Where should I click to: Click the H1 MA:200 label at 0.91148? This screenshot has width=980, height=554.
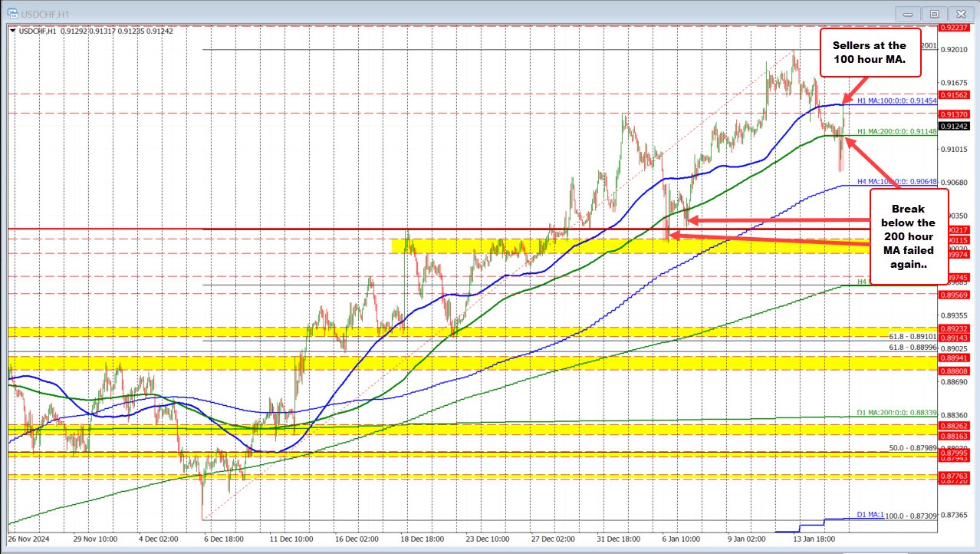coord(896,132)
